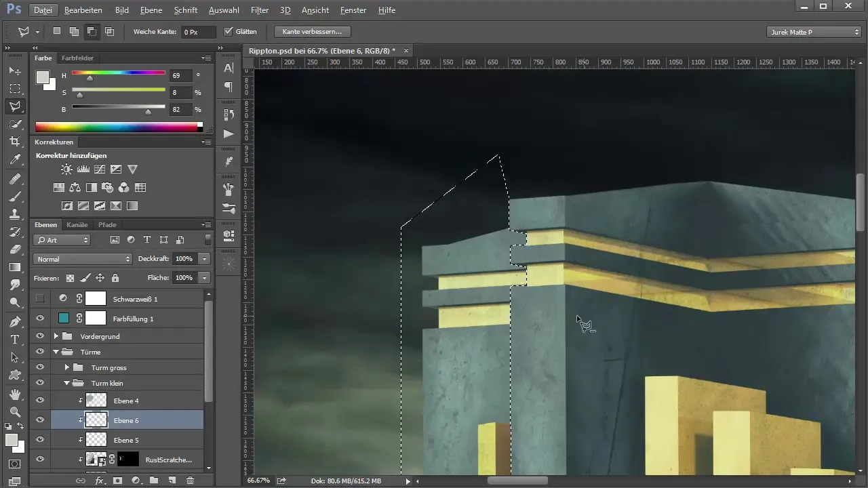Expand the Vordergrund group
Image resolution: width=868 pixels, height=488 pixels.
click(x=56, y=336)
